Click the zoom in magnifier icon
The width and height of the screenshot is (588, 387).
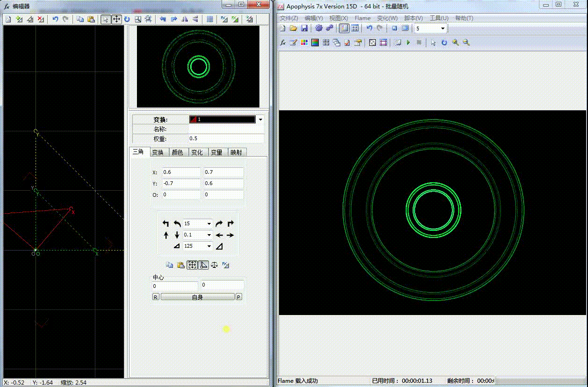click(455, 43)
